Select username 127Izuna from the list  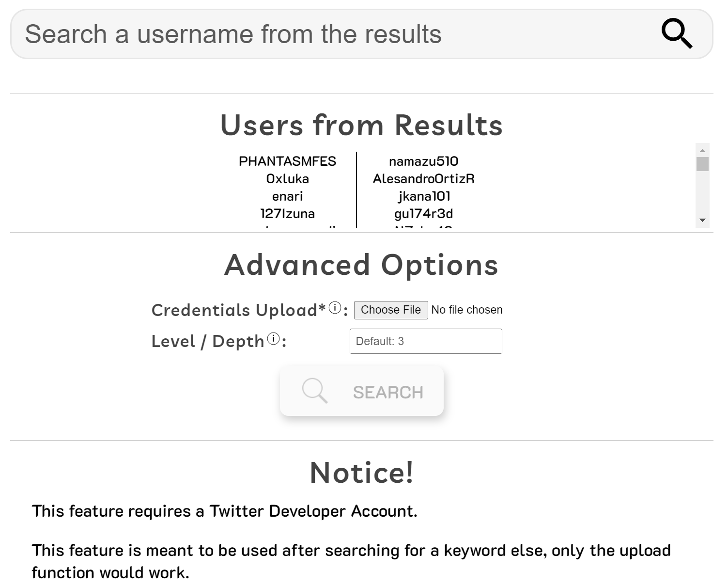coord(287,214)
